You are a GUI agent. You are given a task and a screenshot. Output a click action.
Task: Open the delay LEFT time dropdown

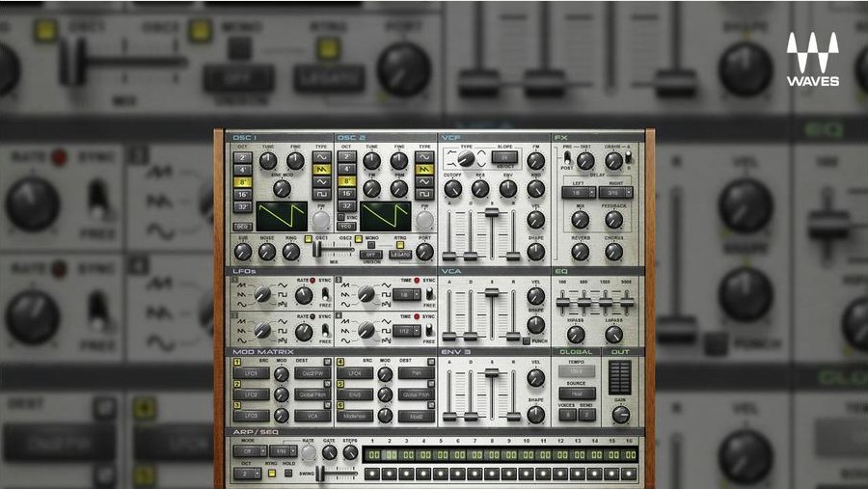pos(579,193)
